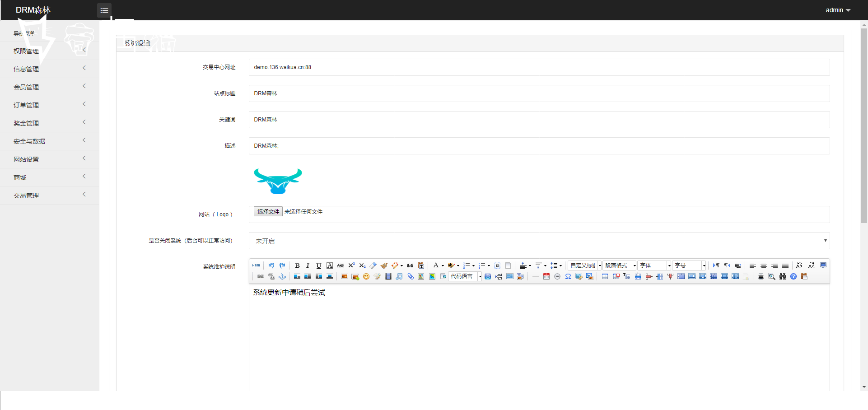Open the highlight color picker
Screen dimensions: 868x410
[x=451, y=266]
